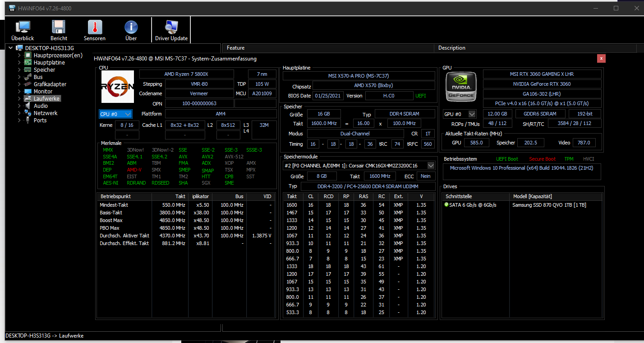Viewport: 644px width, 343px height.
Task: Click the 533.3 memory timing row
Action: coord(359,312)
